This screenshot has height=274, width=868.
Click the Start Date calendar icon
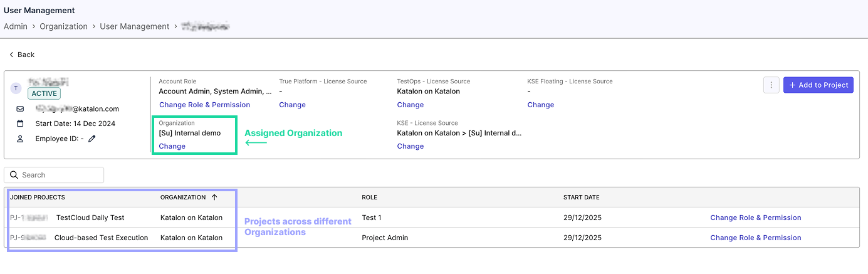pyautogui.click(x=20, y=124)
